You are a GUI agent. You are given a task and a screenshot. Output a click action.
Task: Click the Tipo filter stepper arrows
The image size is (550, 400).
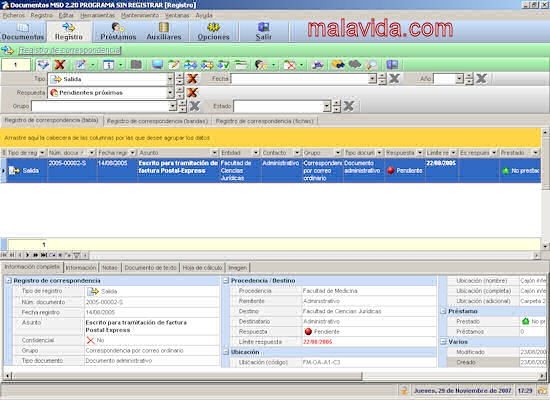180,79
